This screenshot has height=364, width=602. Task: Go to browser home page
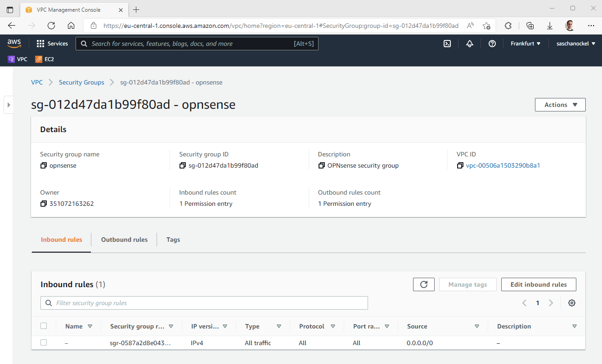click(x=71, y=26)
